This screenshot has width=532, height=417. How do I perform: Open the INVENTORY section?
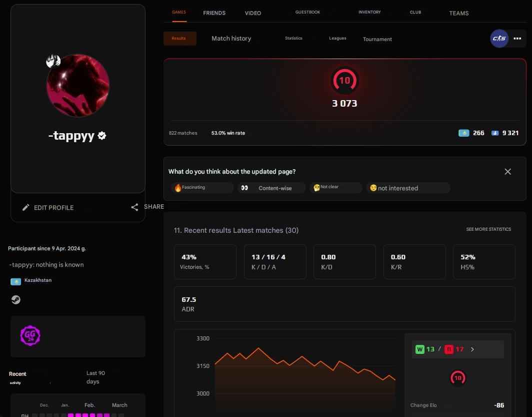[369, 12]
